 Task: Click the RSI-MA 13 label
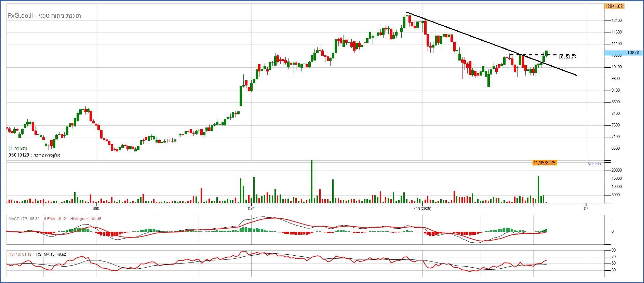coord(51,254)
